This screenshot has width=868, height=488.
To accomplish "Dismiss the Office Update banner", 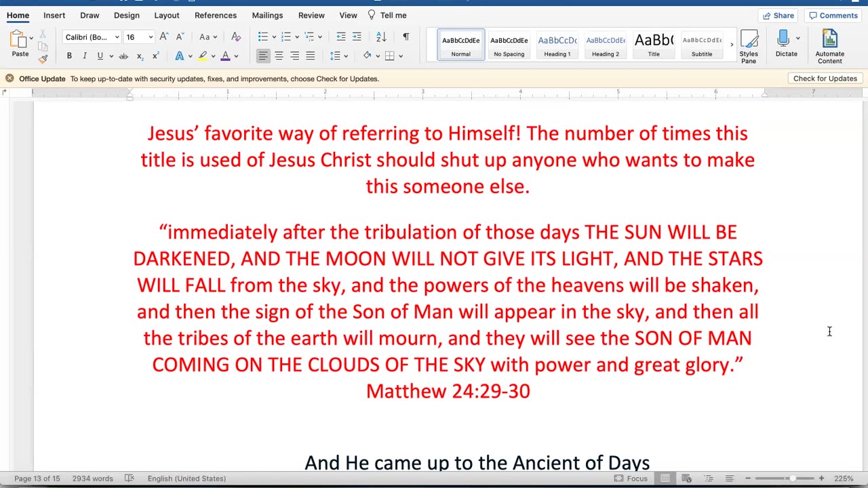I will (9, 79).
